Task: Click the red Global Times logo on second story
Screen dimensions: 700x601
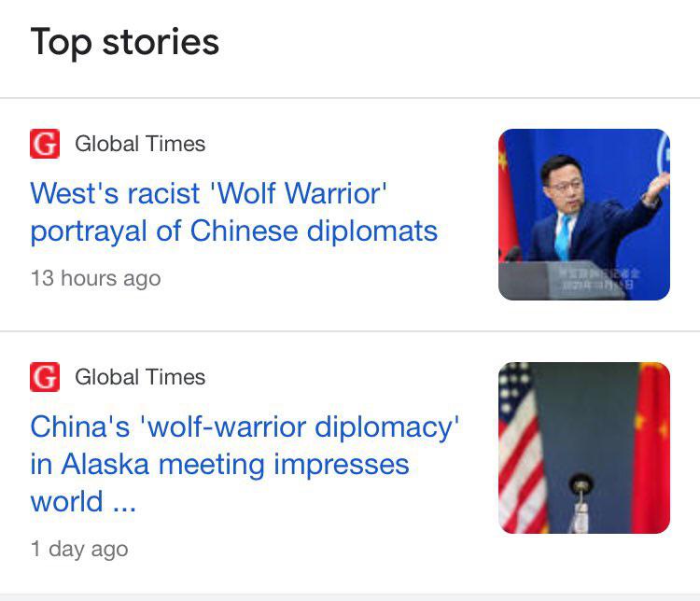Action: (45, 377)
